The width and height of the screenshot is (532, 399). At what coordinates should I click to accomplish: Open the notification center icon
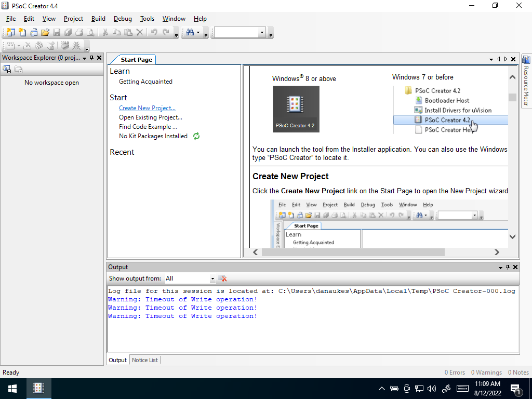coord(516,390)
